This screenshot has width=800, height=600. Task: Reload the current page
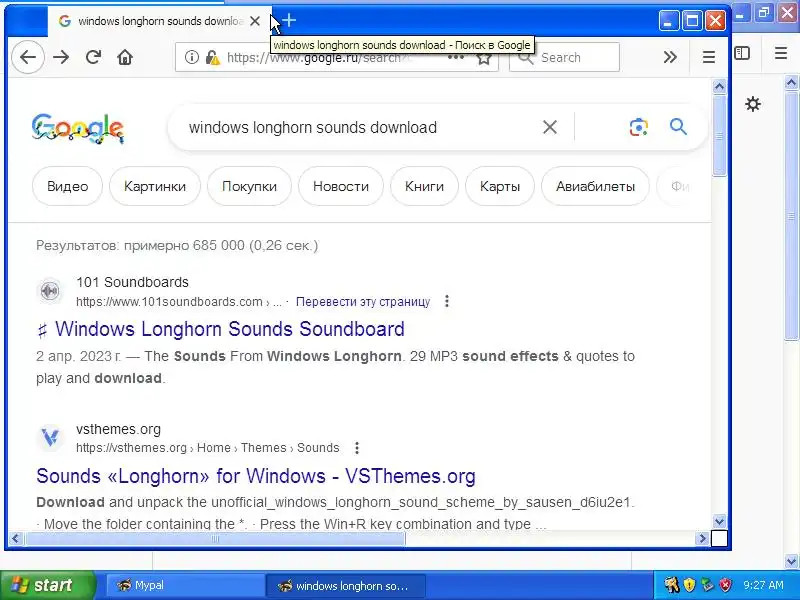click(93, 57)
